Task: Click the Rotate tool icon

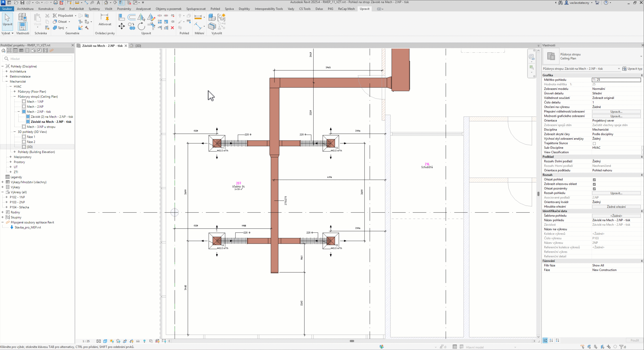Action: tap(141, 26)
